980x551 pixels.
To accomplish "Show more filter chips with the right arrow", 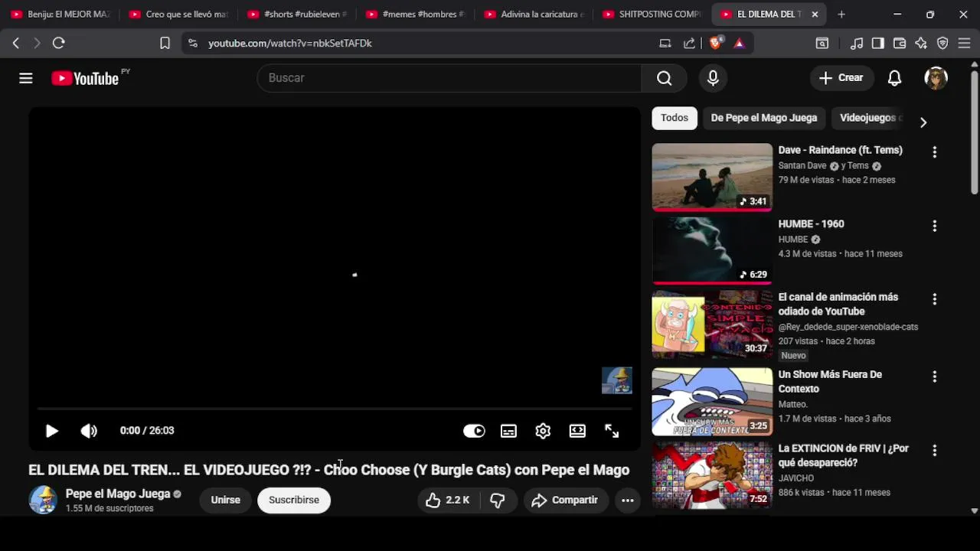I will click(923, 122).
